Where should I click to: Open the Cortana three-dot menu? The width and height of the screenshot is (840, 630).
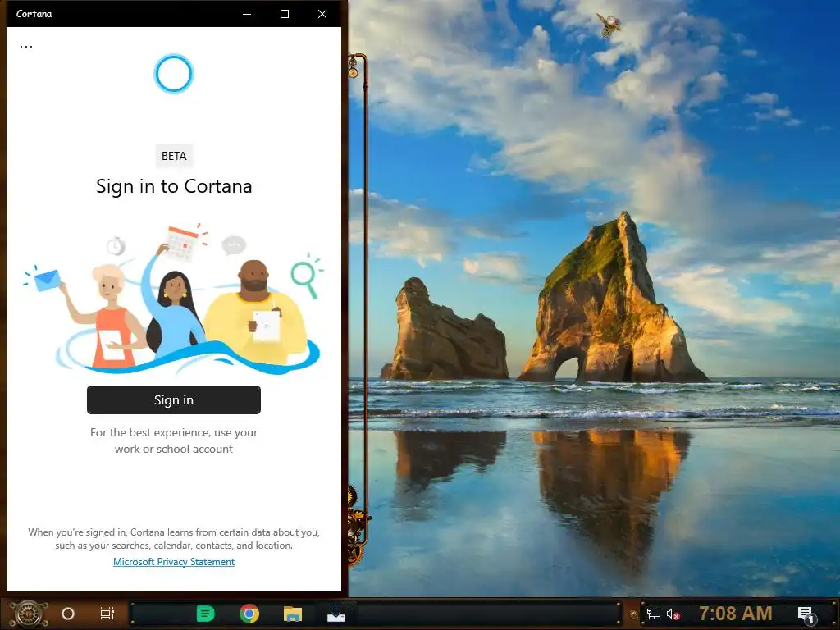tap(26, 47)
